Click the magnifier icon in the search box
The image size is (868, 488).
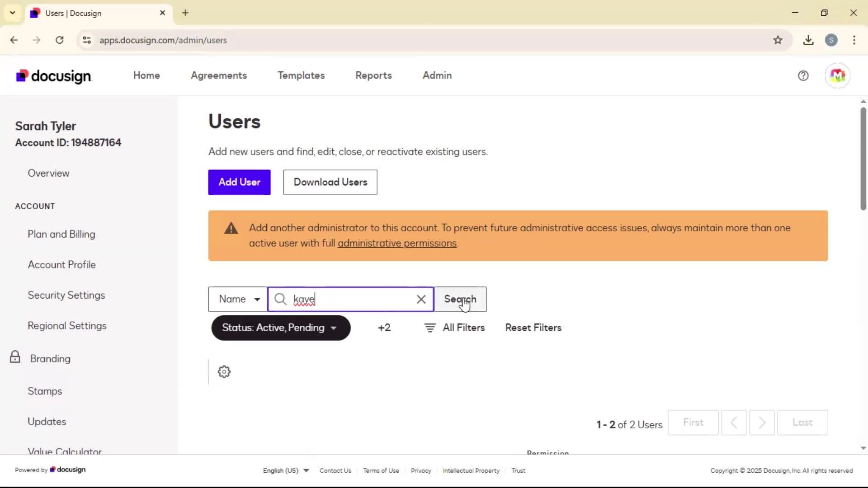[x=280, y=299]
